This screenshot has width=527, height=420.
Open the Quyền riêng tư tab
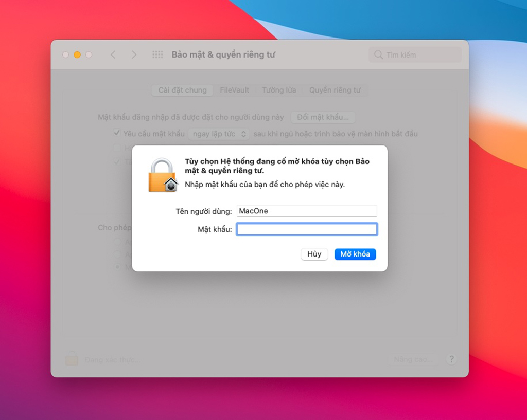[335, 90]
